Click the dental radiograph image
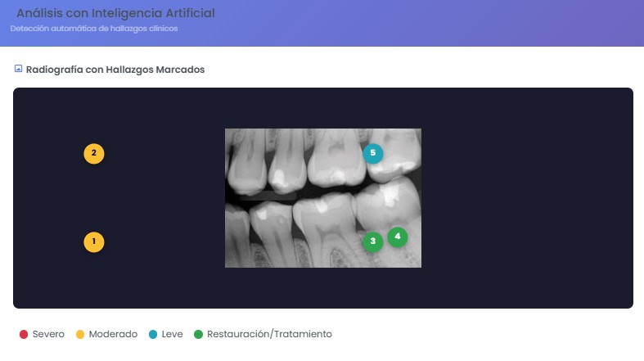The height and width of the screenshot is (361, 644). click(323, 198)
